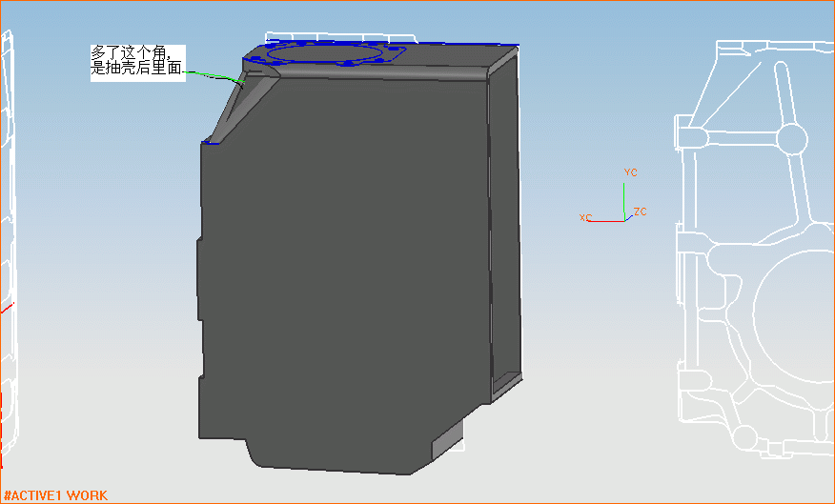Click the #ACTIVE1 WORK status label
This screenshot has width=835, height=504.
coord(55,495)
